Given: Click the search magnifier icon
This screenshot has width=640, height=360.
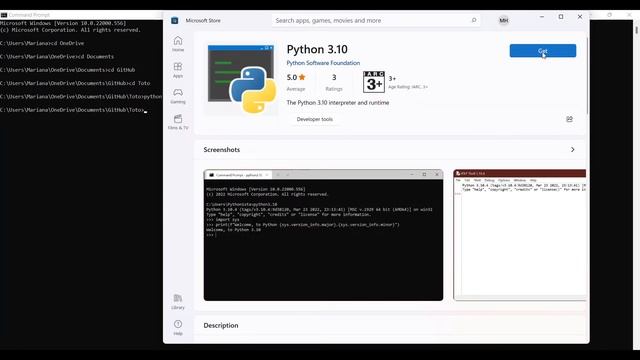Looking at the screenshot, I should point(474,20).
